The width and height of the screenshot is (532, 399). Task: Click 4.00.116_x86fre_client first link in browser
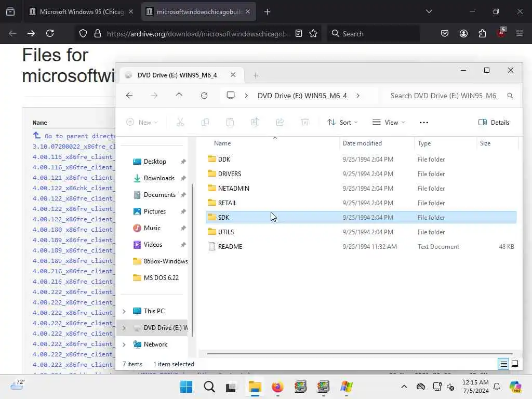[73, 157]
